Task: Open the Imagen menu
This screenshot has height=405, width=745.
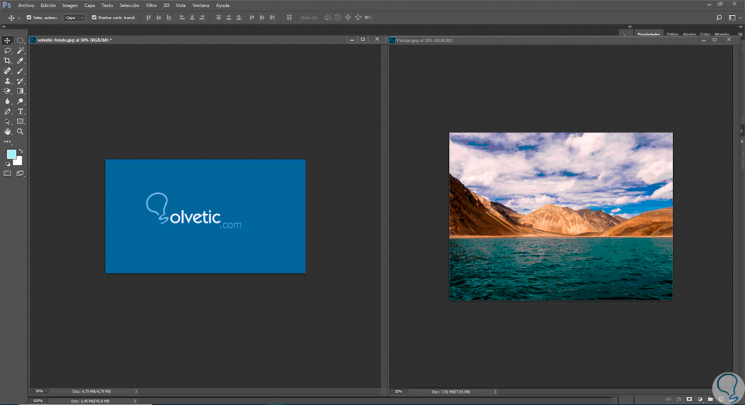Action: pos(70,5)
